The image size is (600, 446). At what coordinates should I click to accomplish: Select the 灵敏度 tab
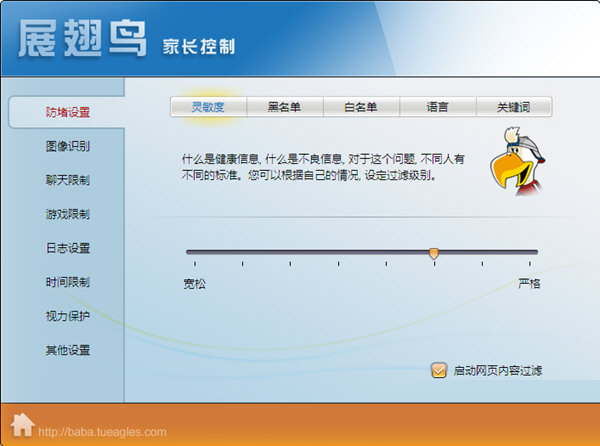point(208,107)
